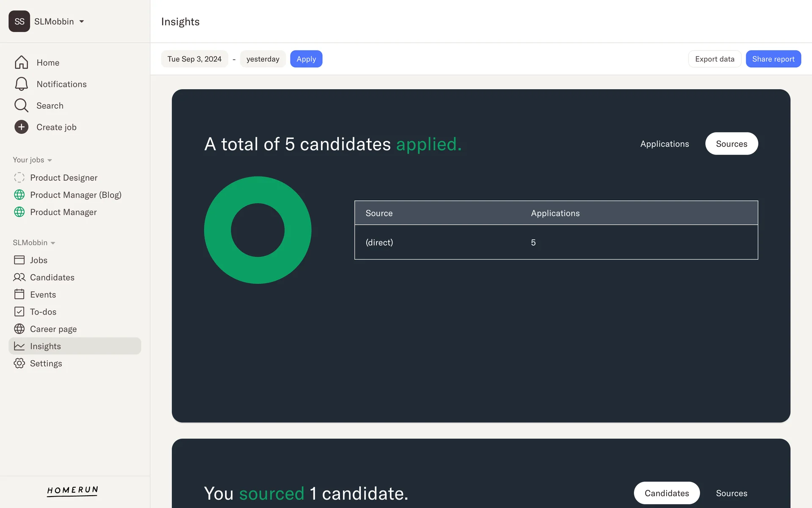812x508 pixels.
Task: Collapse the Your jobs section
Action: click(32, 160)
